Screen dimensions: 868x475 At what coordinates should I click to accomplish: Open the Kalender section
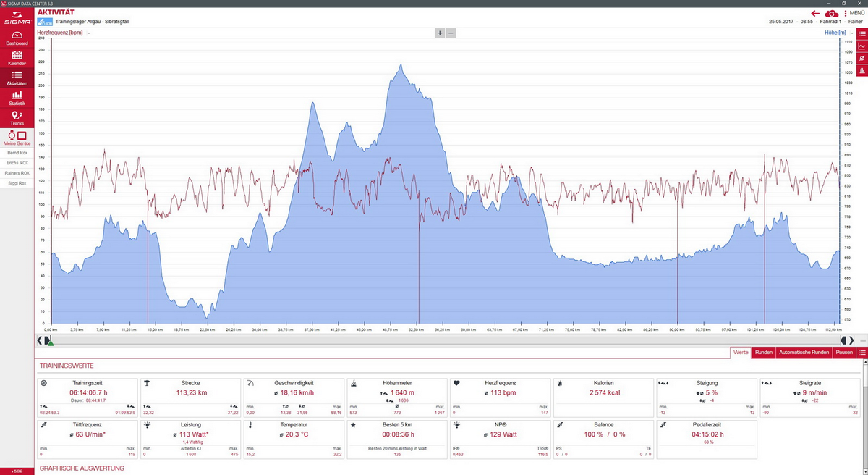tap(17, 58)
